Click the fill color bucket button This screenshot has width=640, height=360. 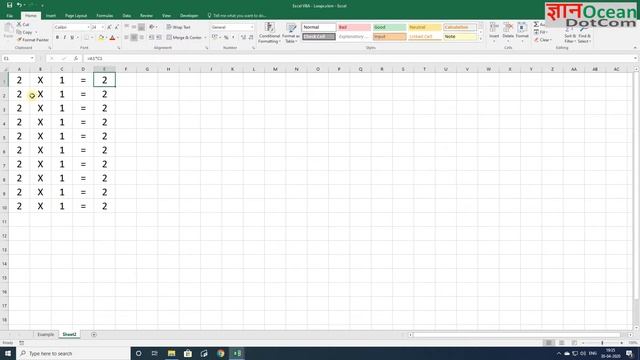(x=101, y=38)
